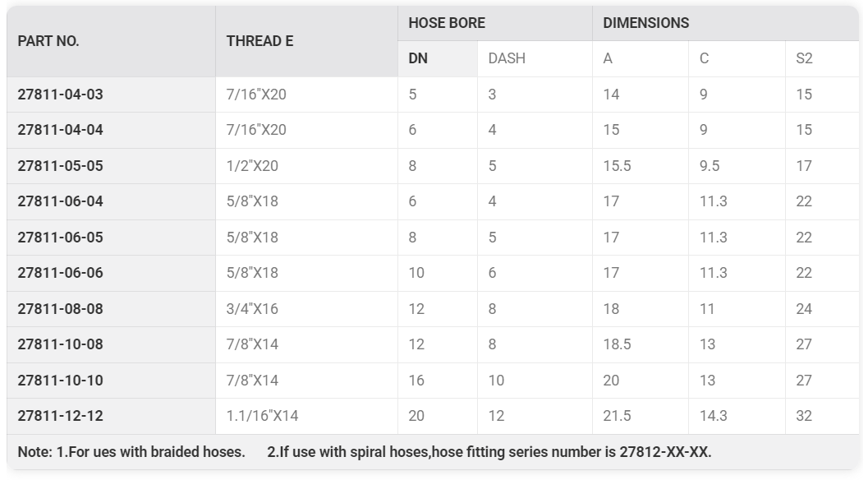Select part number 27811-08-08

60,309
